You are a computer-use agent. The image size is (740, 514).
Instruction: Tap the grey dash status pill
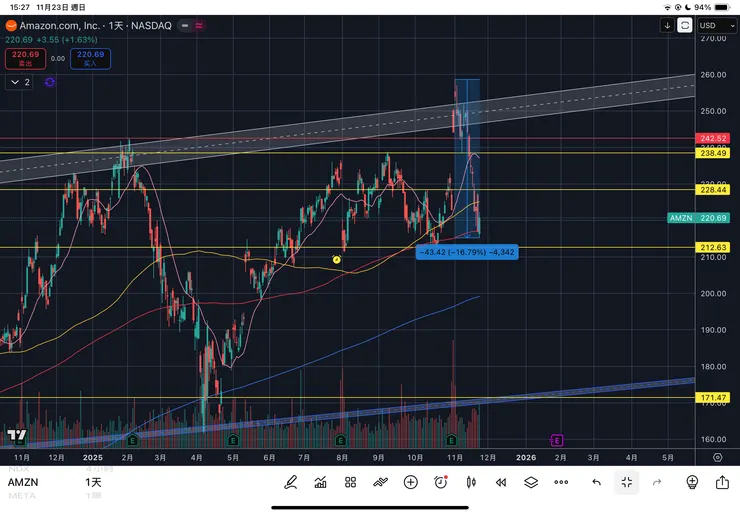coord(185,25)
